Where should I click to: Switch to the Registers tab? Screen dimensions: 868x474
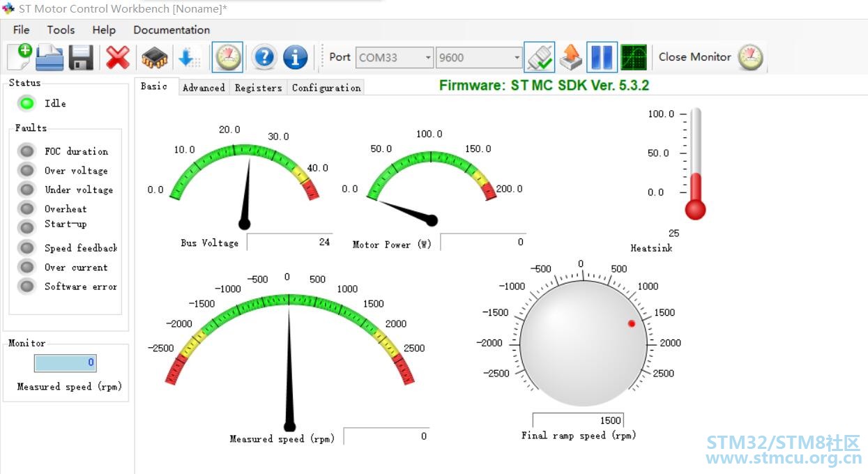[x=258, y=87]
